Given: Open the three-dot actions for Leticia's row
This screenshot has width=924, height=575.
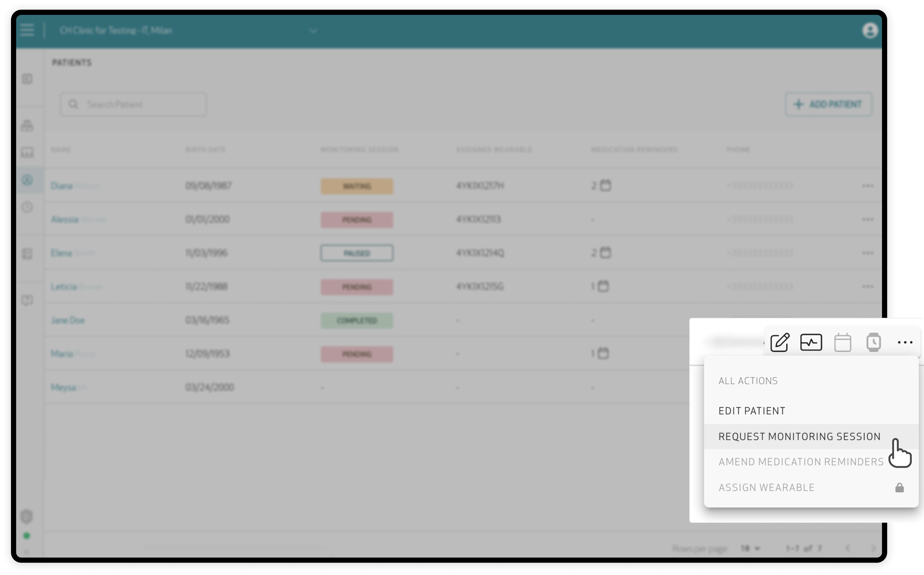Looking at the screenshot, I should pyautogui.click(x=868, y=286).
